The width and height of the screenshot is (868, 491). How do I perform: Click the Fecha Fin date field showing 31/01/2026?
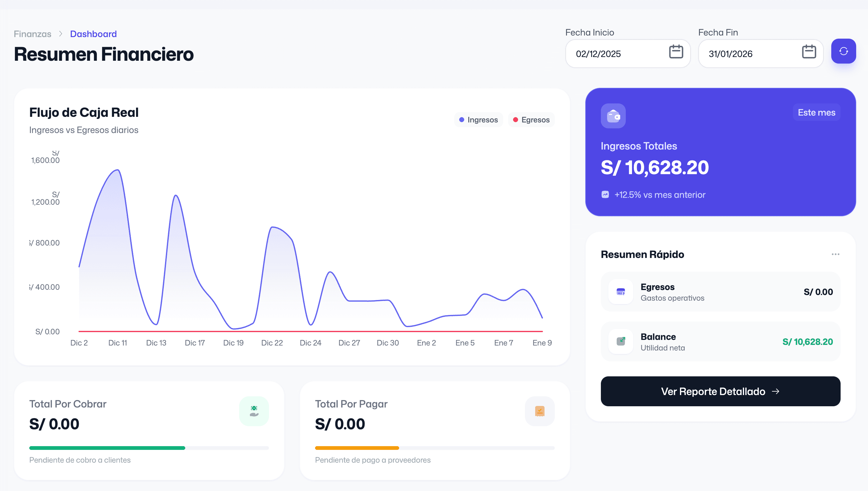tap(730, 54)
